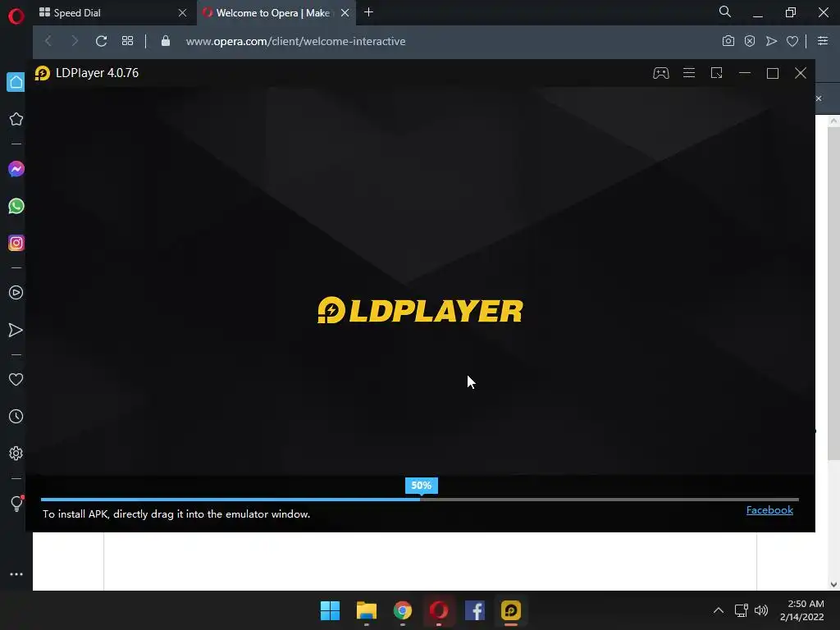The width and height of the screenshot is (840, 630).
Task: Click the LDPlayer title bar logo
Action: (x=43, y=73)
